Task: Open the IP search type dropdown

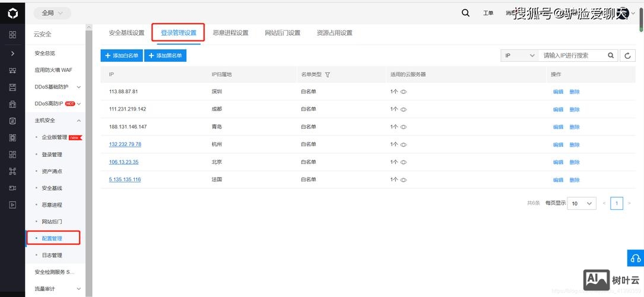Action: pyautogui.click(x=520, y=55)
